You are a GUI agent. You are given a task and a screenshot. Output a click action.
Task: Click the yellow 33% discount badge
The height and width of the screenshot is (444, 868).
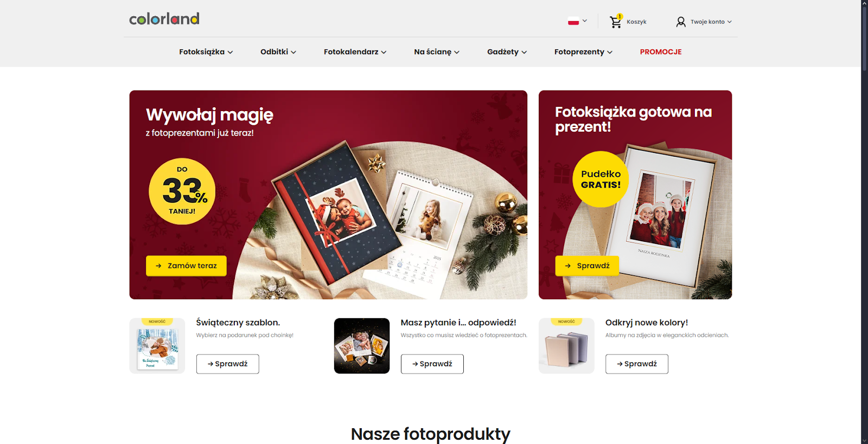pyautogui.click(x=182, y=191)
